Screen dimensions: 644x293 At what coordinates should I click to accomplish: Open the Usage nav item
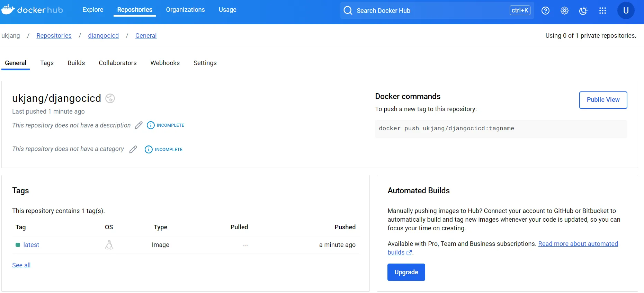(x=227, y=10)
